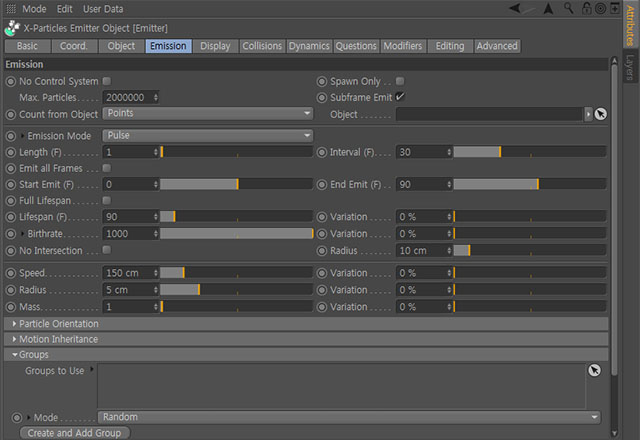Click the Groups to Use small arrow
Screen dimensions: 640x440
(92, 369)
